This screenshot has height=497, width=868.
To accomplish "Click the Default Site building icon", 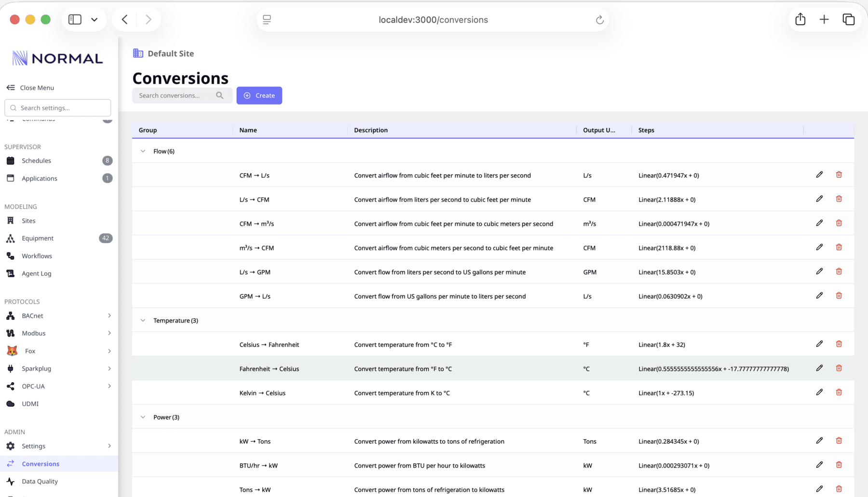I will coord(138,54).
